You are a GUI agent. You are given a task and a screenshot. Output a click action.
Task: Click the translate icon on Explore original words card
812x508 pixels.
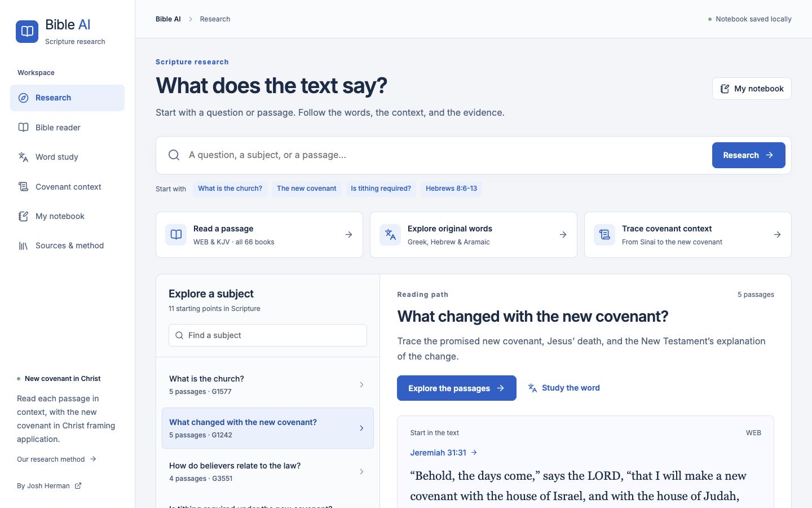point(390,235)
